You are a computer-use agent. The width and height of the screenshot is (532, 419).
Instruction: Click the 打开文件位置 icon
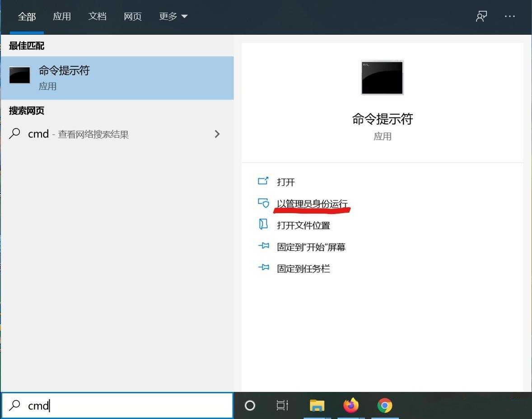pos(264,225)
